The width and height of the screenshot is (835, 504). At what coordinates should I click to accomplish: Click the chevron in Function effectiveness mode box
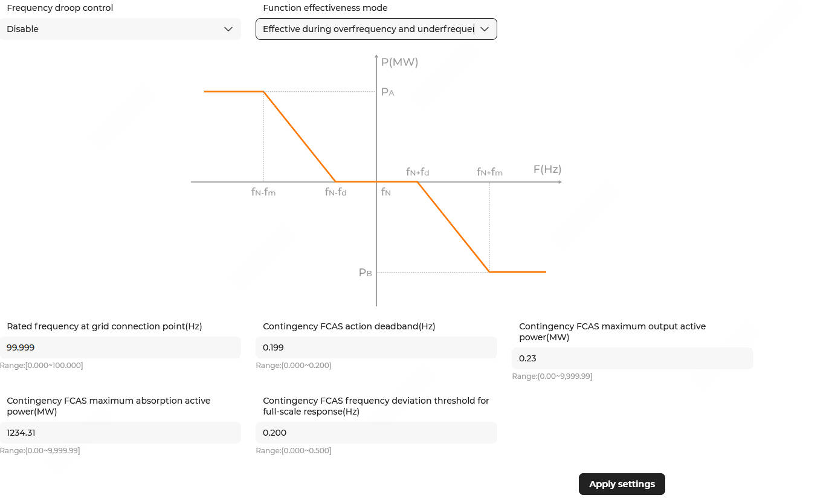tap(485, 29)
